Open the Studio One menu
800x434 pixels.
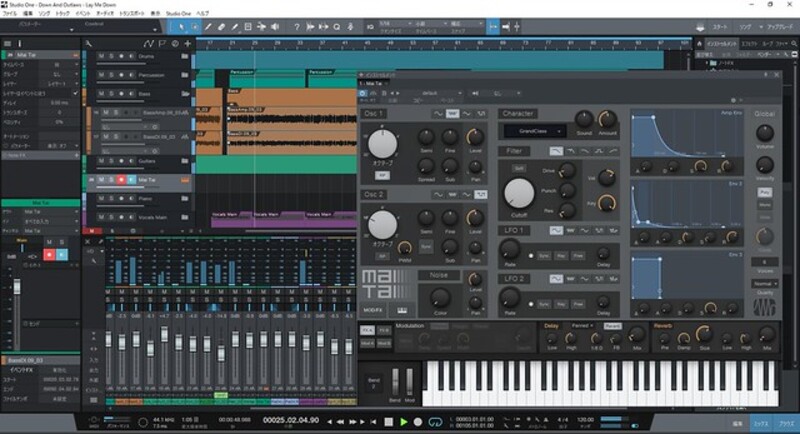(x=179, y=13)
